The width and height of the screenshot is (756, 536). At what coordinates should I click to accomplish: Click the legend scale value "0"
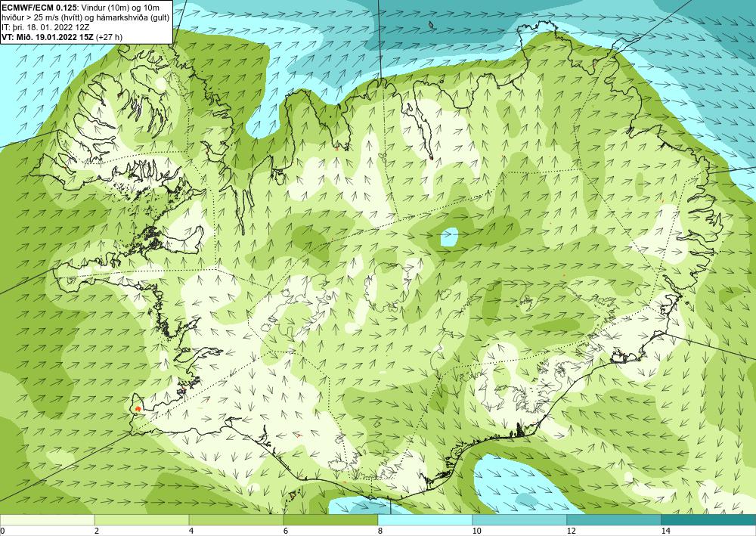pyautogui.click(x=2, y=531)
